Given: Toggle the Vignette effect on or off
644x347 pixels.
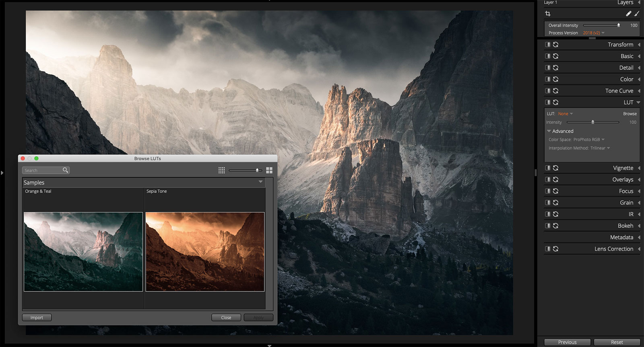Looking at the screenshot, I should (547, 168).
